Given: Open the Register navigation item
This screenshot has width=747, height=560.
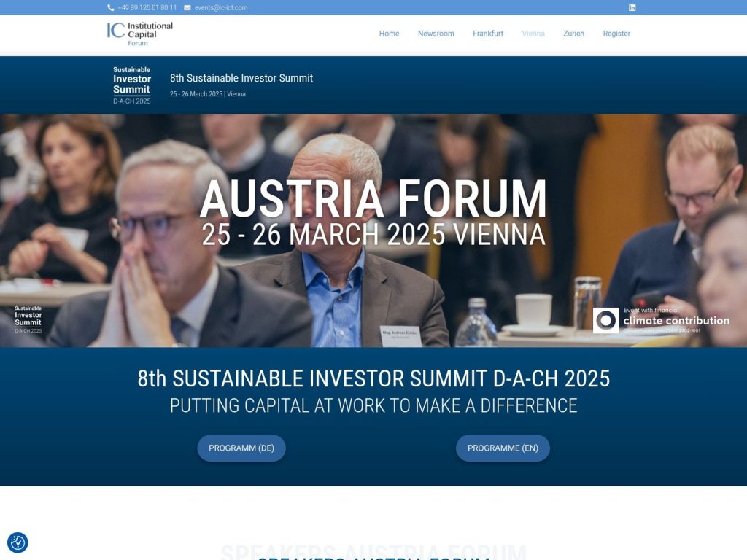Looking at the screenshot, I should coord(616,34).
